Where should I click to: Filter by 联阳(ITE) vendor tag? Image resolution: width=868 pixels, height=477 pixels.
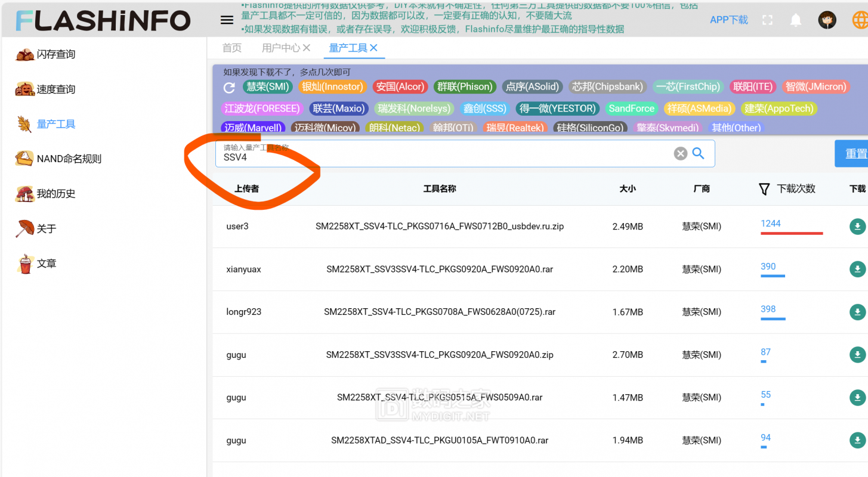[753, 86]
